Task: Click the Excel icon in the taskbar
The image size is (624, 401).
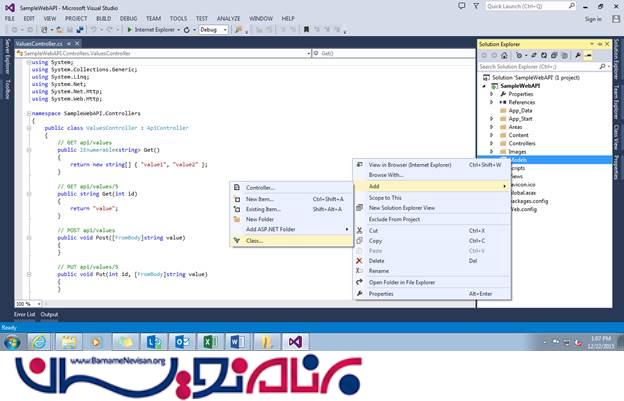Action: coord(211,343)
